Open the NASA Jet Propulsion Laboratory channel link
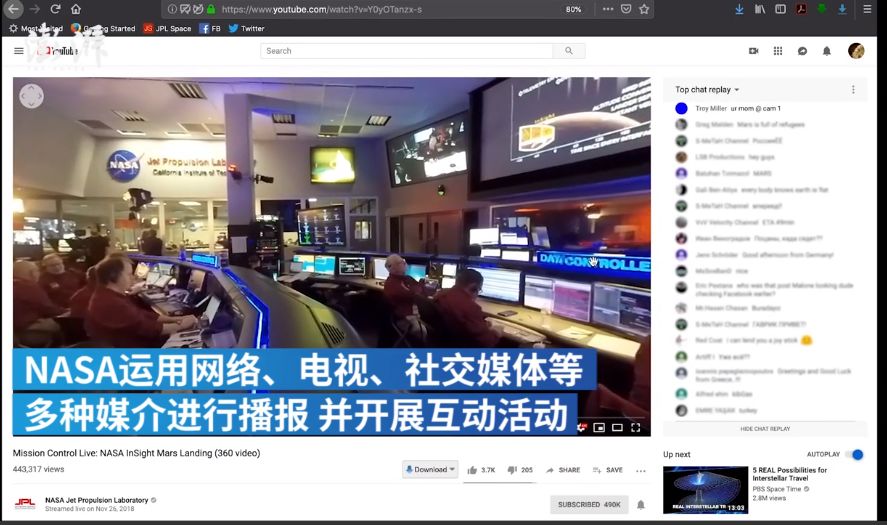887x525 pixels. pos(97,500)
